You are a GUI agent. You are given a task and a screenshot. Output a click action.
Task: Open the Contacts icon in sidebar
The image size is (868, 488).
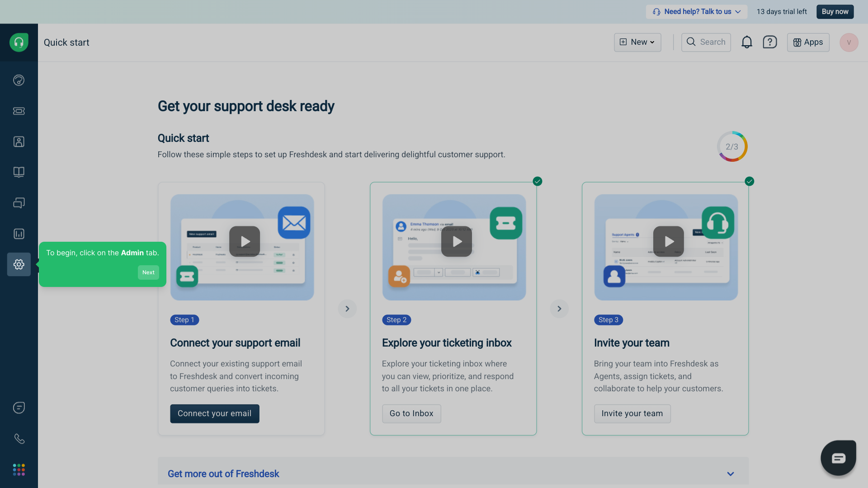[19, 141]
